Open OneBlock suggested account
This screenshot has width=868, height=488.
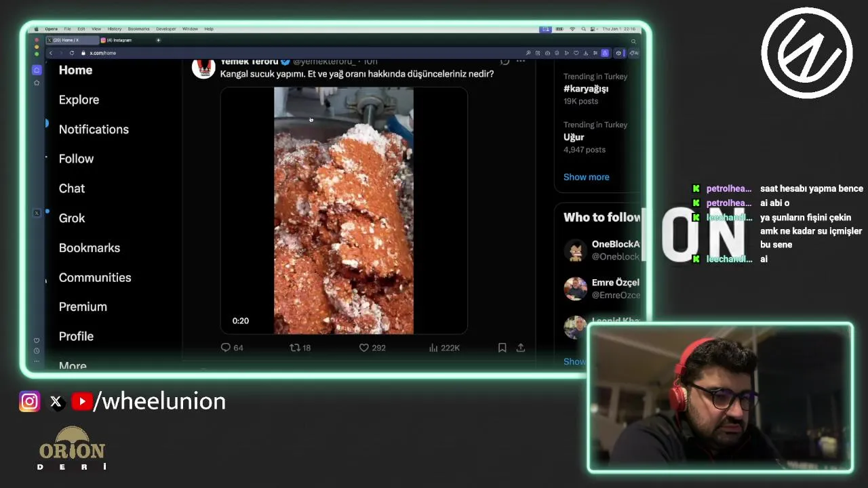602,250
